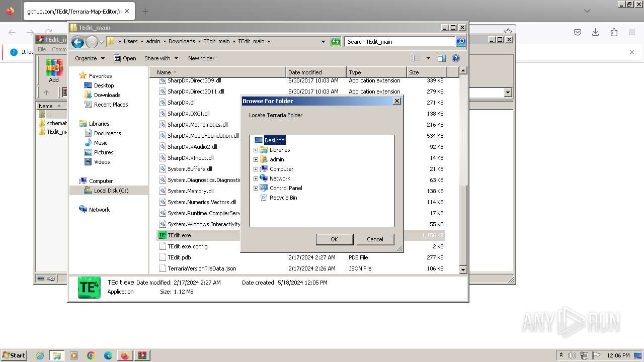Open the Organize dropdown menu

(x=90, y=58)
